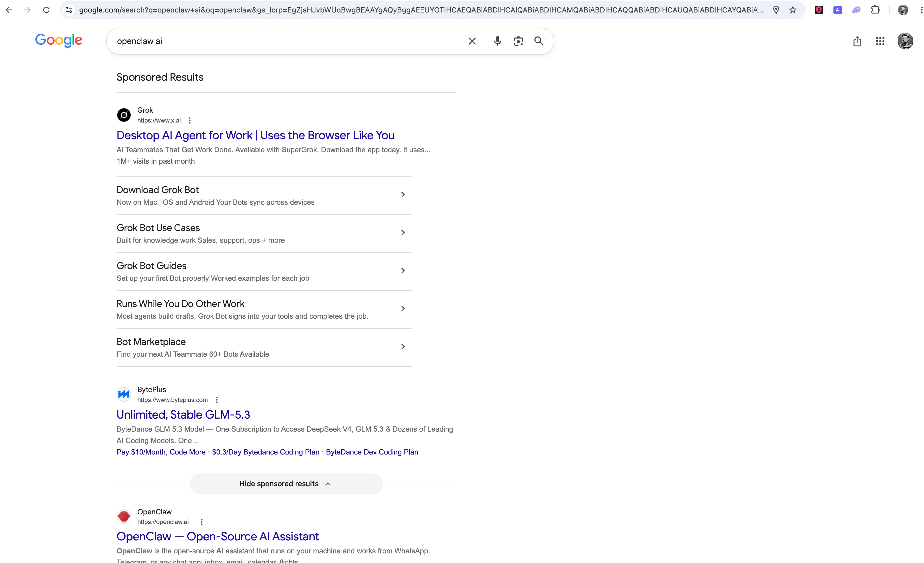Click the OpenClaw red favicon logo
Image resolution: width=924 pixels, height=563 pixels.
(124, 516)
